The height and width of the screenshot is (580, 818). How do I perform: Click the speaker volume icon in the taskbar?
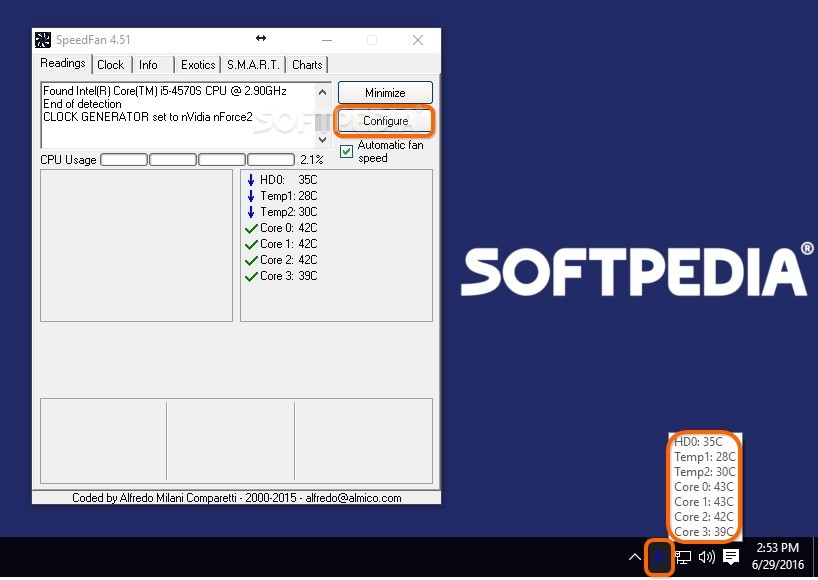(x=706, y=557)
